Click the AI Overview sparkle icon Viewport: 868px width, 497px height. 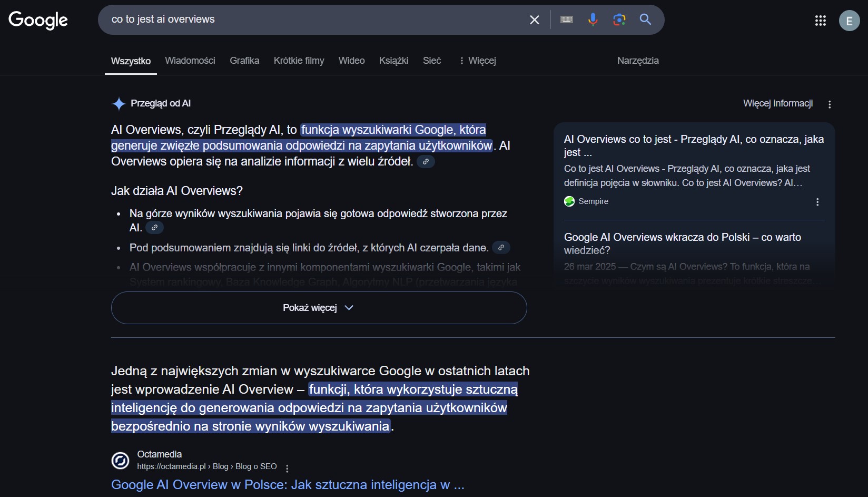(119, 104)
